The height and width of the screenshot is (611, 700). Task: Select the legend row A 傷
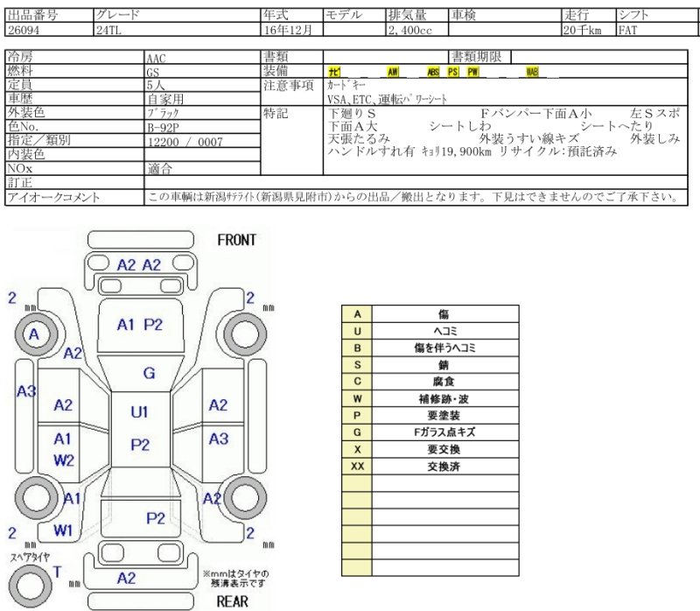[430, 313]
